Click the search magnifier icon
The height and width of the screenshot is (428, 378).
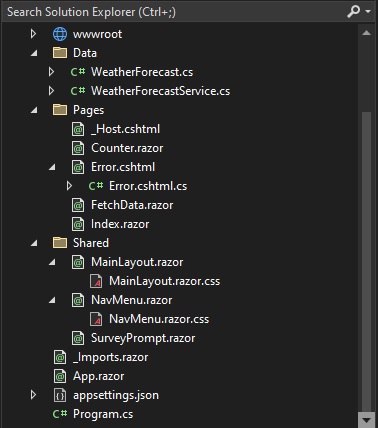(354, 12)
